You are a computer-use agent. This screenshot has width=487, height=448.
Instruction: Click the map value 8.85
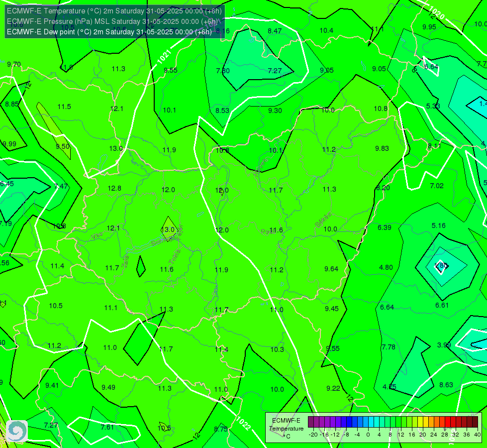(12, 104)
